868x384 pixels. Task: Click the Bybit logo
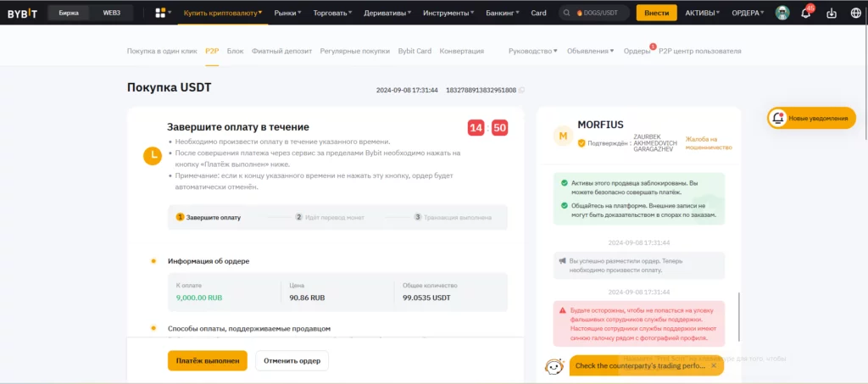click(22, 14)
